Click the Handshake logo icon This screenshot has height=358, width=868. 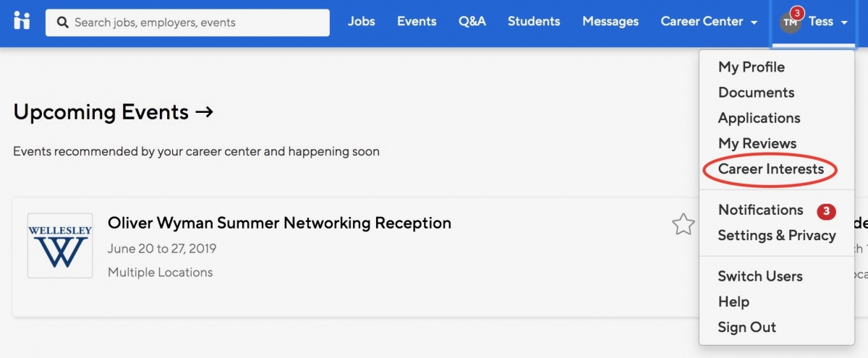(x=22, y=21)
